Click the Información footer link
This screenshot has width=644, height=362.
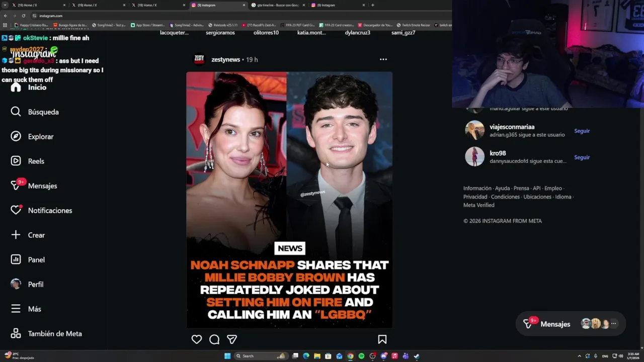pyautogui.click(x=477, y=189)
